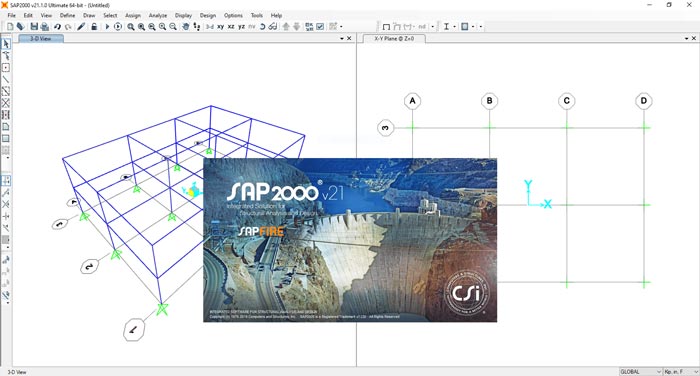700x376 pixels.
Task: Toggle the display options checkmark icon
Action: tap(320, 27)
